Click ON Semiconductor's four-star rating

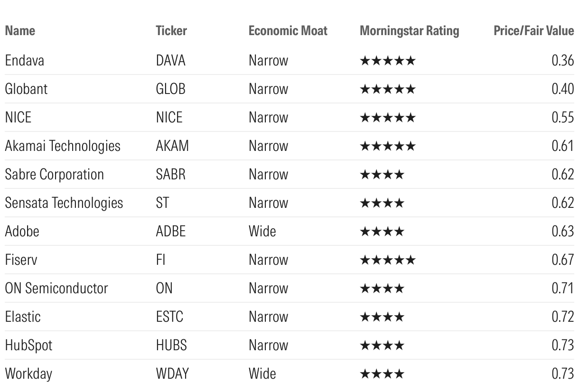click(382, 289)
